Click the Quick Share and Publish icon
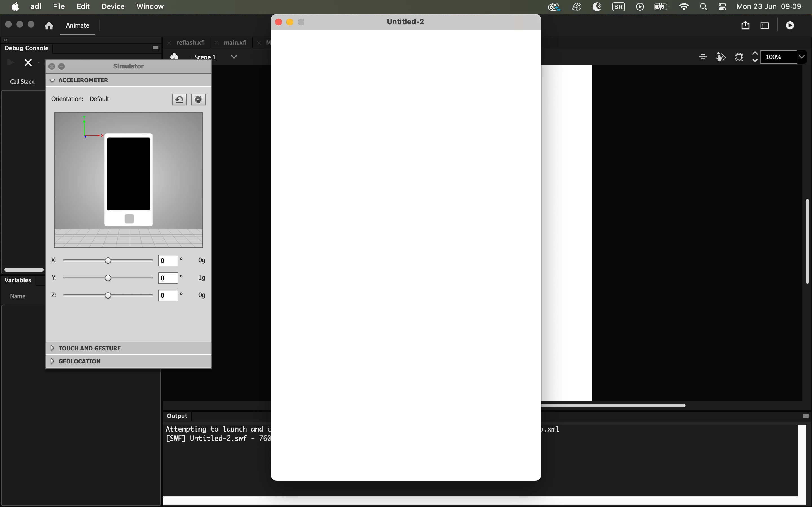The image size is (812, 507). (745, 25)
